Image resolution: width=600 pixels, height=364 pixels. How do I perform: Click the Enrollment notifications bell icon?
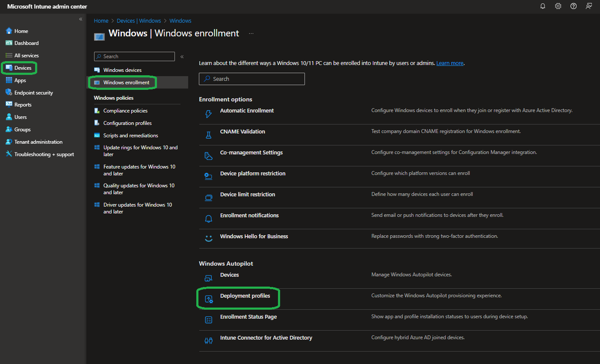[x=208, y=219]
